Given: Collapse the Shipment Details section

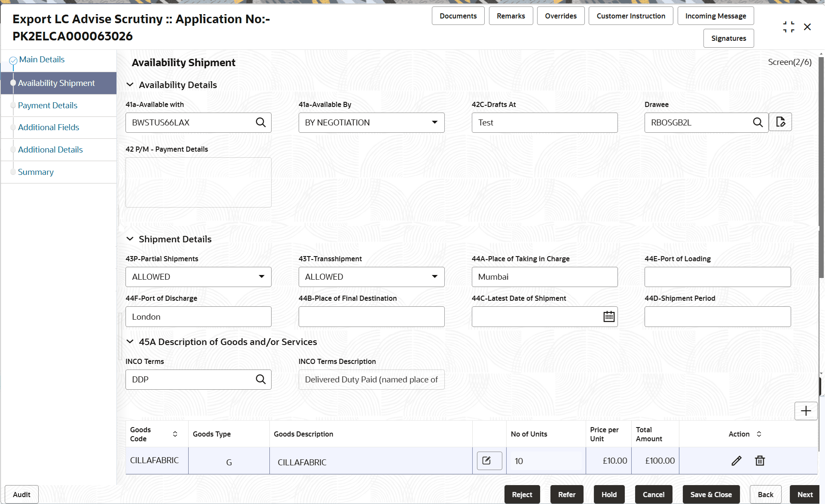Looking at the screenshot, I should [x=130, y=239].
